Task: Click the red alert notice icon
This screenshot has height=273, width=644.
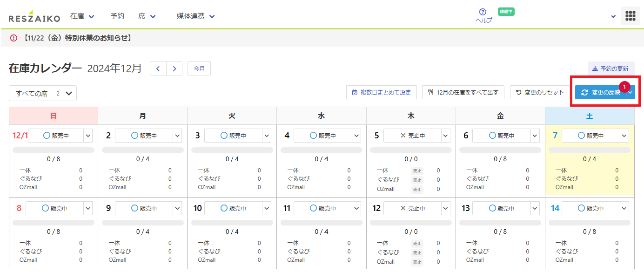Action: 13,38
